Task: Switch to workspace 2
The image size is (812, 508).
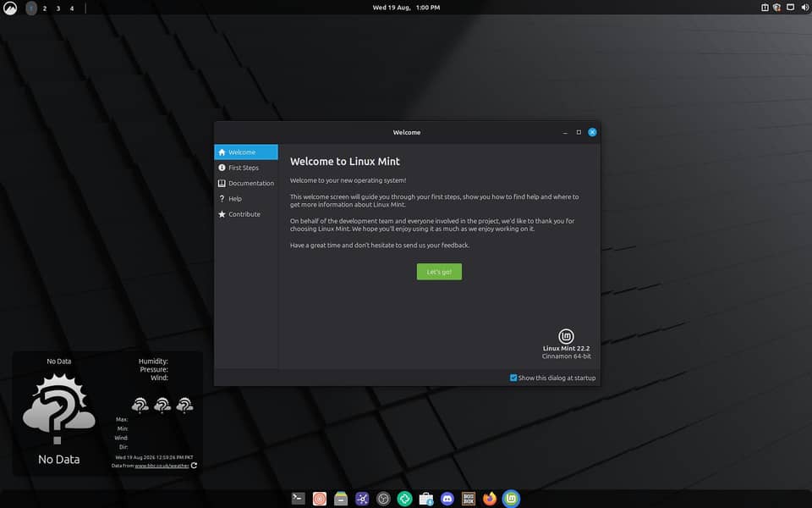Action: point(45,8)
